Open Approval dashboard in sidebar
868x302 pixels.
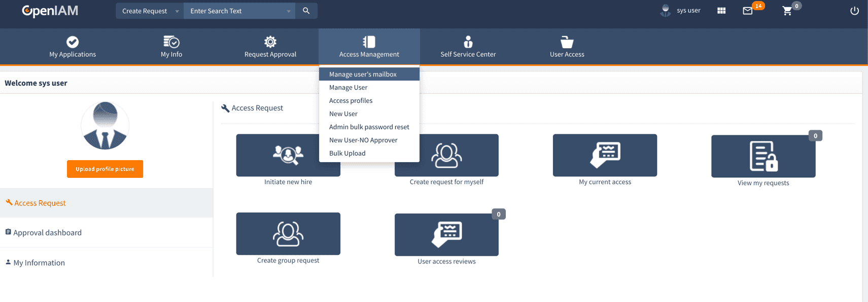click(47, 233)
